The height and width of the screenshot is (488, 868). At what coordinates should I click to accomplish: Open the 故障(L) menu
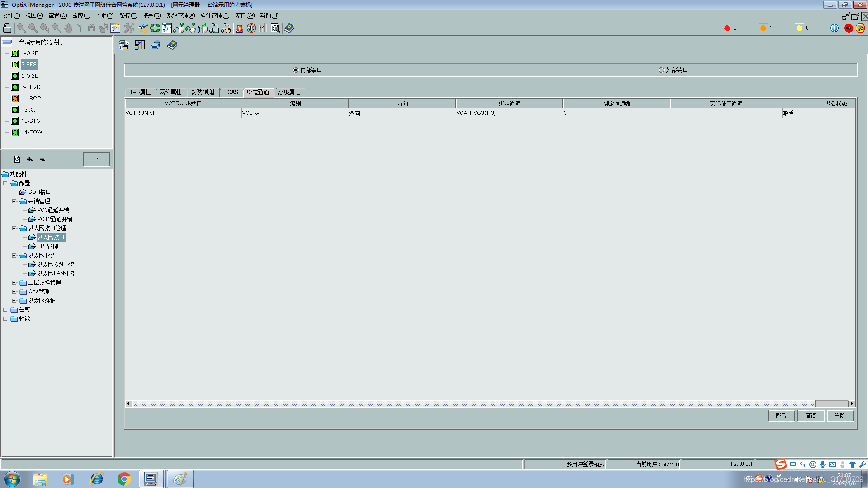[81, 15]
